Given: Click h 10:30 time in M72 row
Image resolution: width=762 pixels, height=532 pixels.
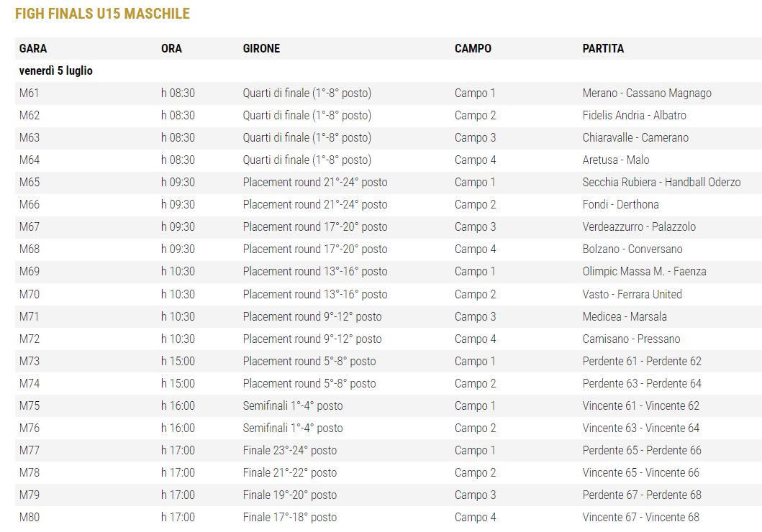Looking at the screenshot, I should (178, 339).
